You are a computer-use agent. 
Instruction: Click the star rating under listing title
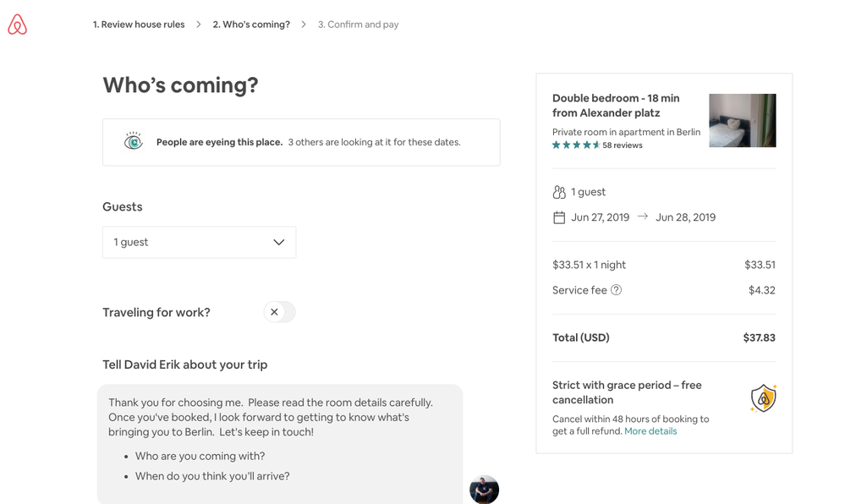coord(573,145)
